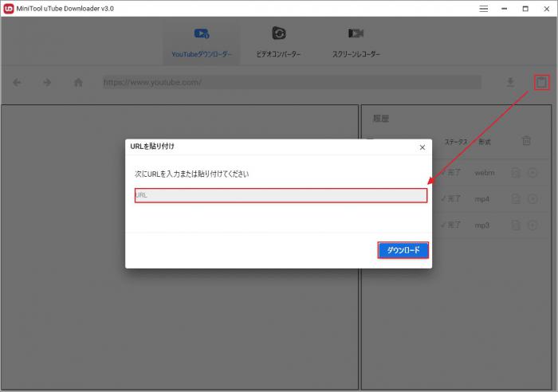Select the mp4 format cell

481,199
